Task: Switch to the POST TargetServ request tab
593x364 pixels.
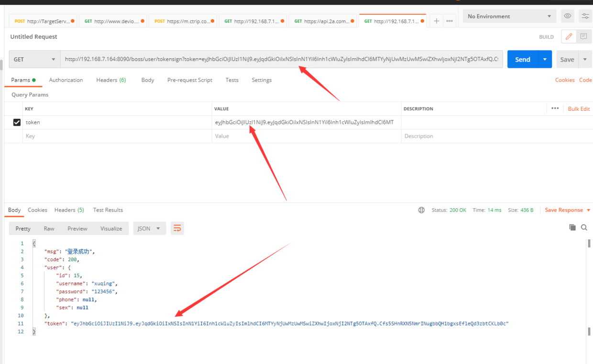Action: point(44,21)
